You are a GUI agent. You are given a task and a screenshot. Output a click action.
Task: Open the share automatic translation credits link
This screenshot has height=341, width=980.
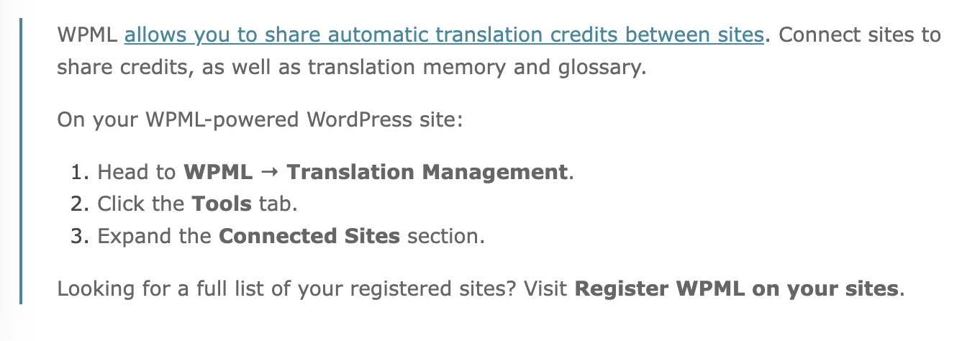pos(443,35)
